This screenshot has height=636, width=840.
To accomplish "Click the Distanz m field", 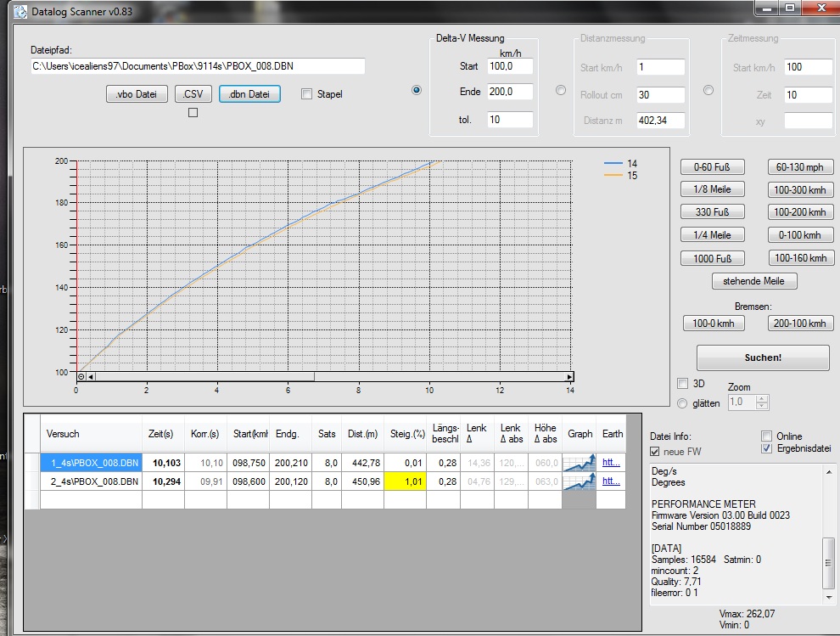I will [660, 120].
